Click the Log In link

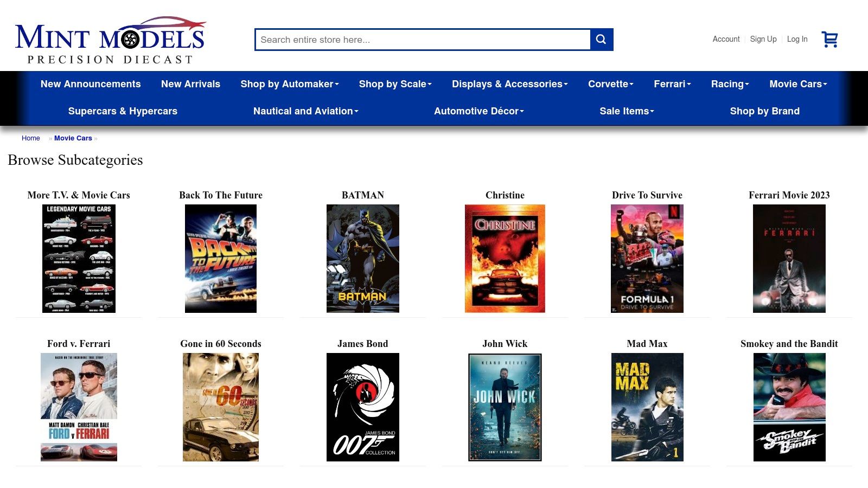(x=797, y=39)
